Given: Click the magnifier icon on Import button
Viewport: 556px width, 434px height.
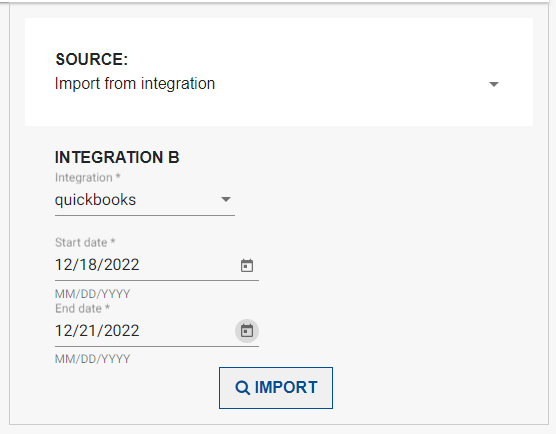Looking at the screenshot, I should [x=243, y=388].
